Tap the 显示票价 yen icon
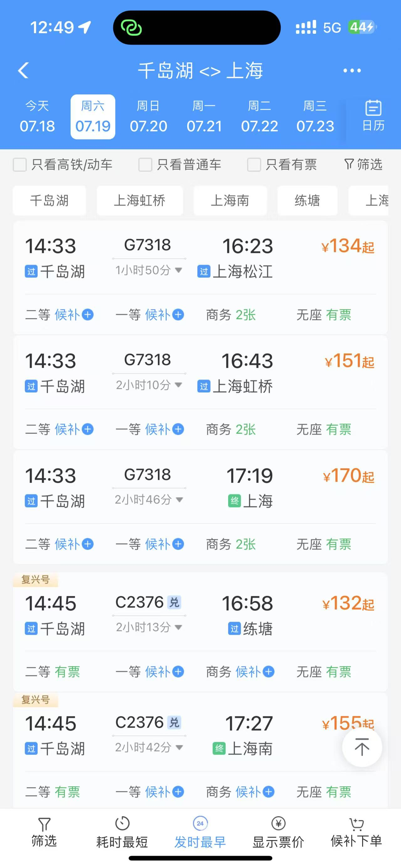401x868 pixels. [278, 824]
